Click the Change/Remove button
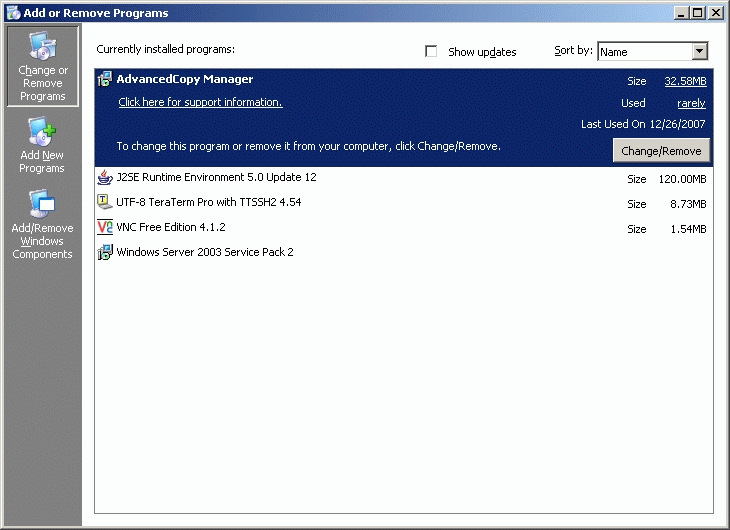The width and height of the screenshot is (730, 530). [661, 151]
